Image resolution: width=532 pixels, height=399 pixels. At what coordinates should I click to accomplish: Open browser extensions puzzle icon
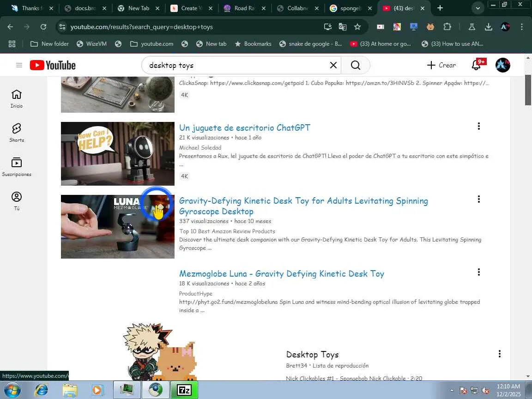(447, 27)
